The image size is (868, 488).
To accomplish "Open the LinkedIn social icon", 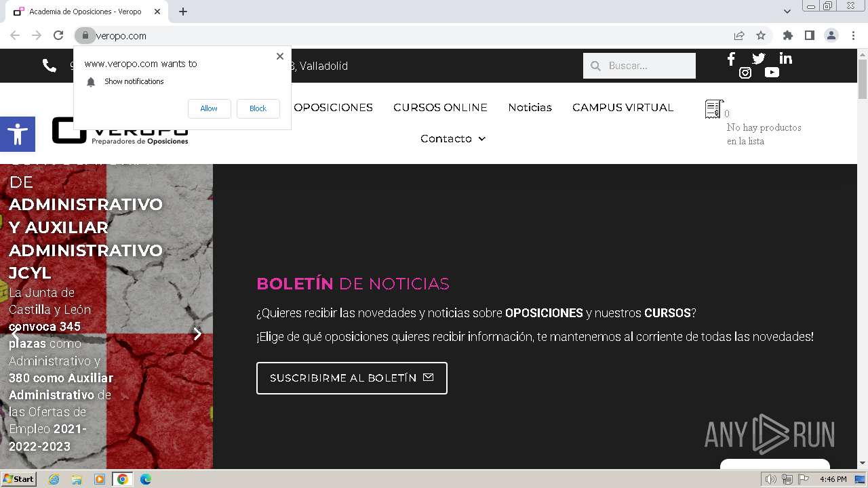I will pos(785,59).
